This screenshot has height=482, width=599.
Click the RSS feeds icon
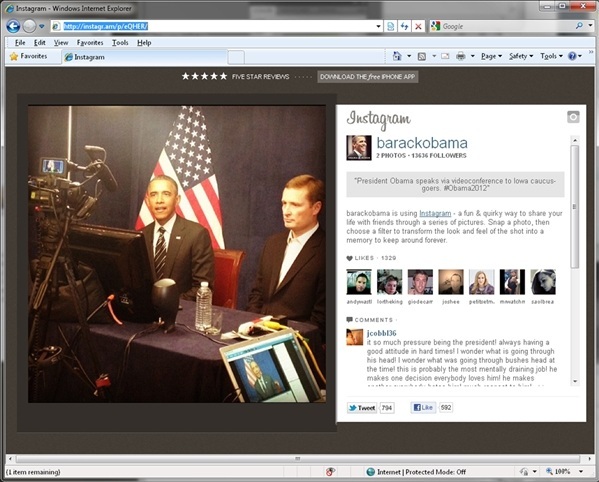pos(422,57)
